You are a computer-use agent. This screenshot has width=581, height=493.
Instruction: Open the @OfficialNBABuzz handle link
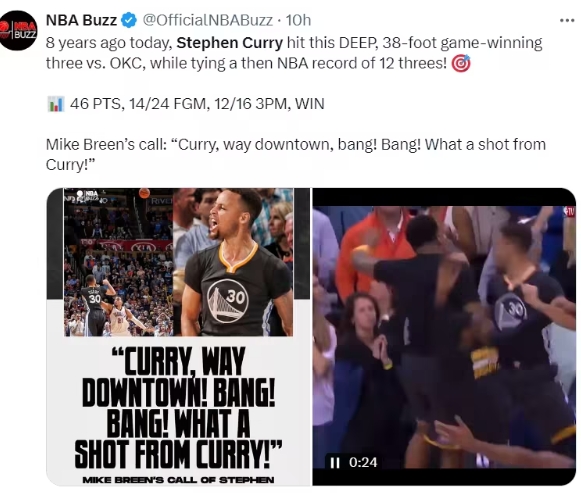click(208, 20)
